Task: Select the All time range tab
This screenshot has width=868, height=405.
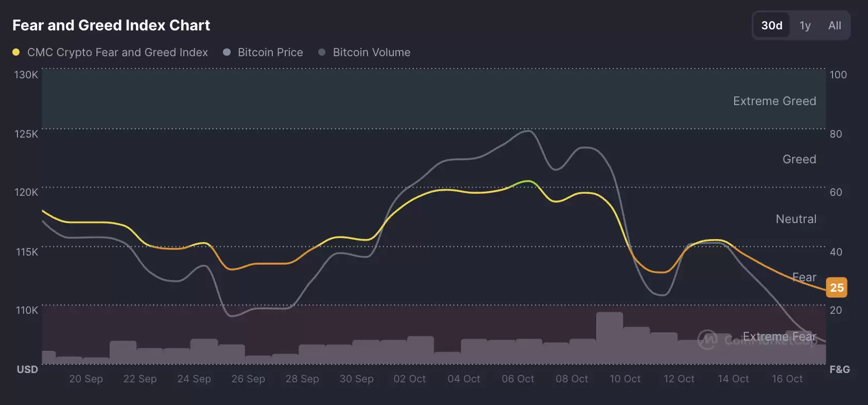Action: [835, 25]
